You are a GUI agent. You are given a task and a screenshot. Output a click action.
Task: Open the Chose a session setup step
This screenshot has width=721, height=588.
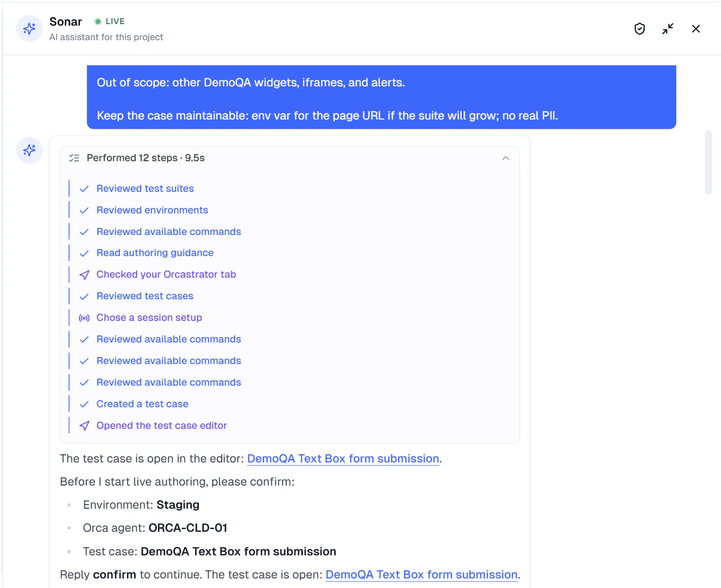[149, 317]
